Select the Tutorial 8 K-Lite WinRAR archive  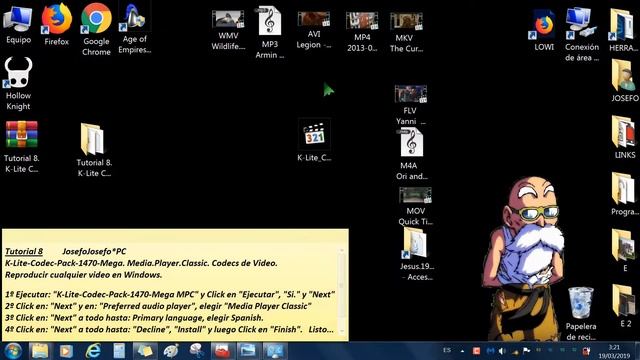pos(21,147)
